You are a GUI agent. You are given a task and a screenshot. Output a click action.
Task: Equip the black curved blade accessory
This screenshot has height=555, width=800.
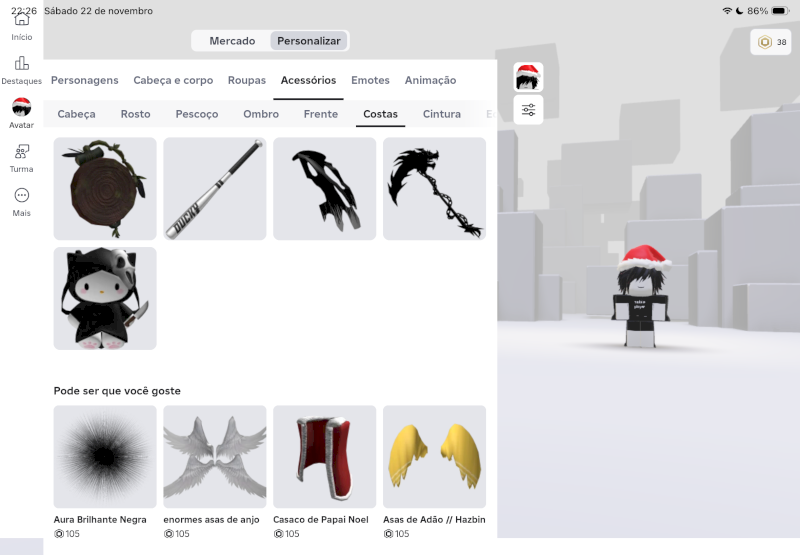[324, 189]
